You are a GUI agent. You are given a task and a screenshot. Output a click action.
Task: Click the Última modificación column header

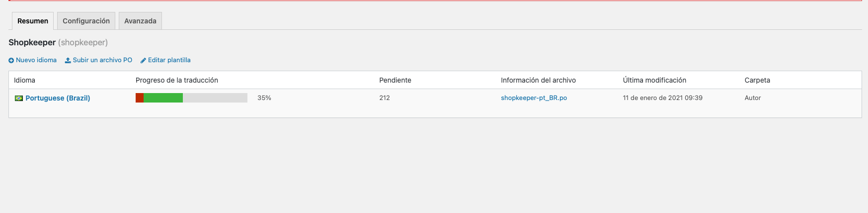pos(654,80)
